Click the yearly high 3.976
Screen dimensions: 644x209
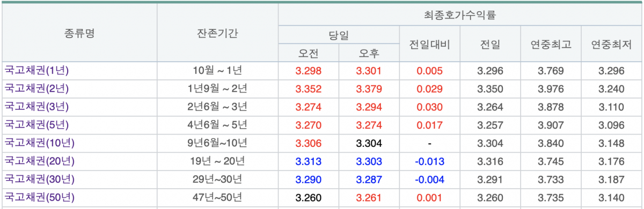551,89
